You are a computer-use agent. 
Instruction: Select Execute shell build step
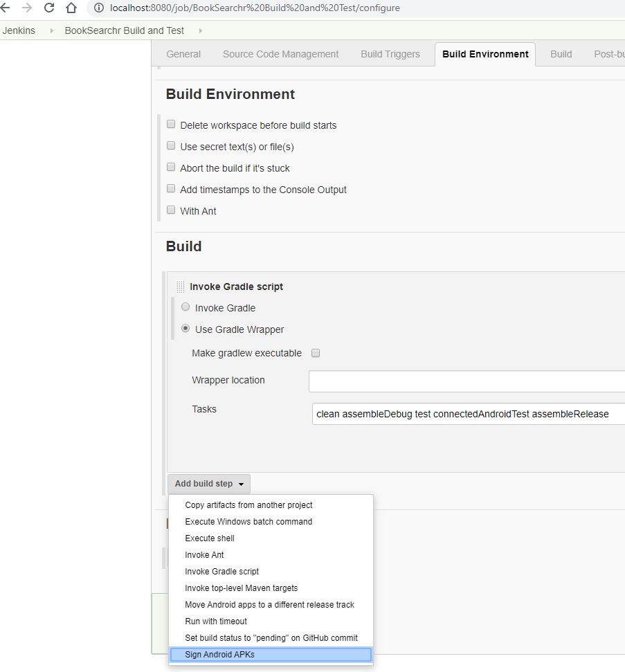click(x=210, y=538)
